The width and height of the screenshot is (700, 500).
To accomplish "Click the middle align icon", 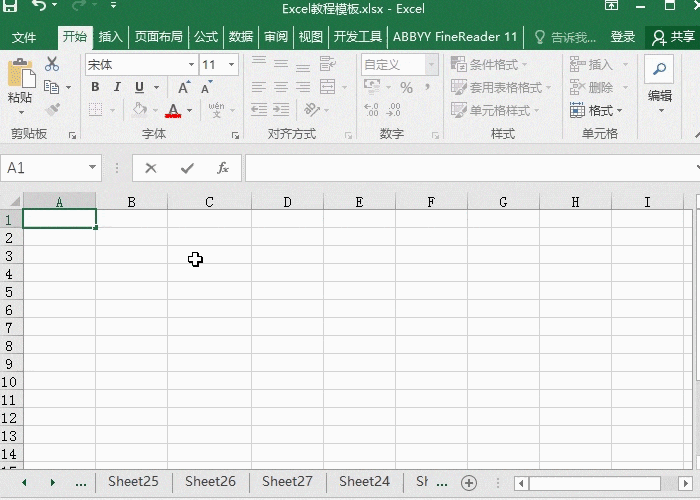I will (281, 64).
